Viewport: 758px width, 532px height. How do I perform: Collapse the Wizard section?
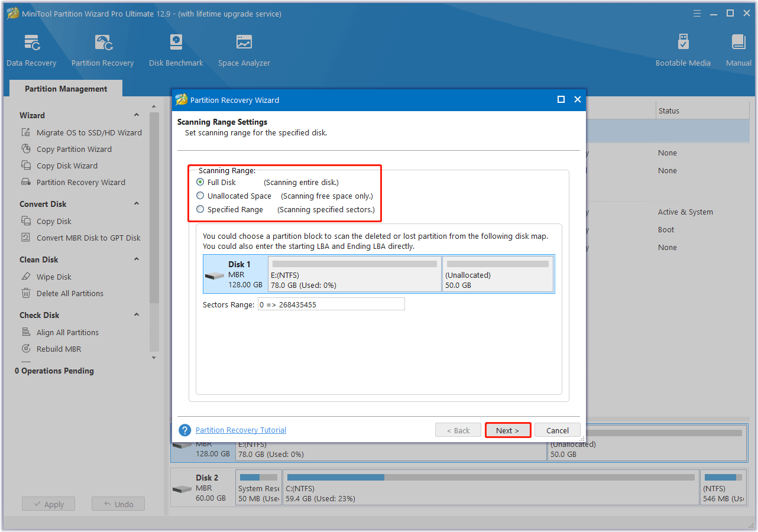click(x=137, y=115)
